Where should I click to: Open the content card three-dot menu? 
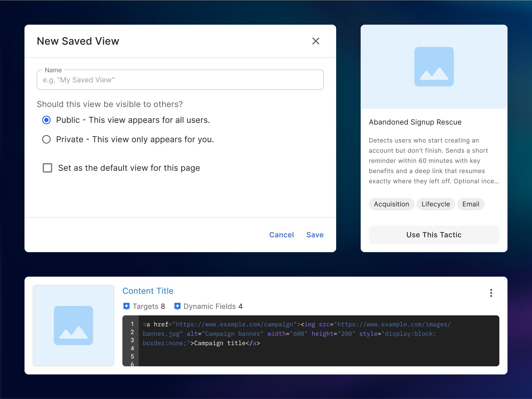pyautogui.click(x=491, y=293)
